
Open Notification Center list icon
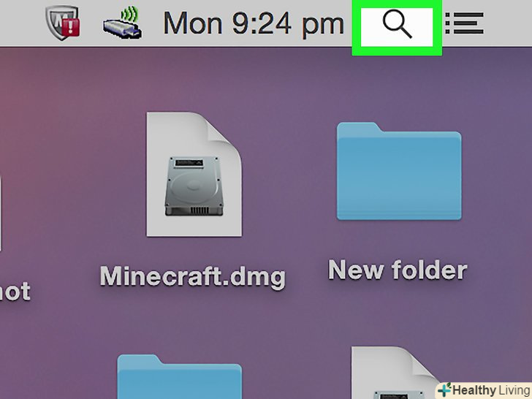point(464,23)
